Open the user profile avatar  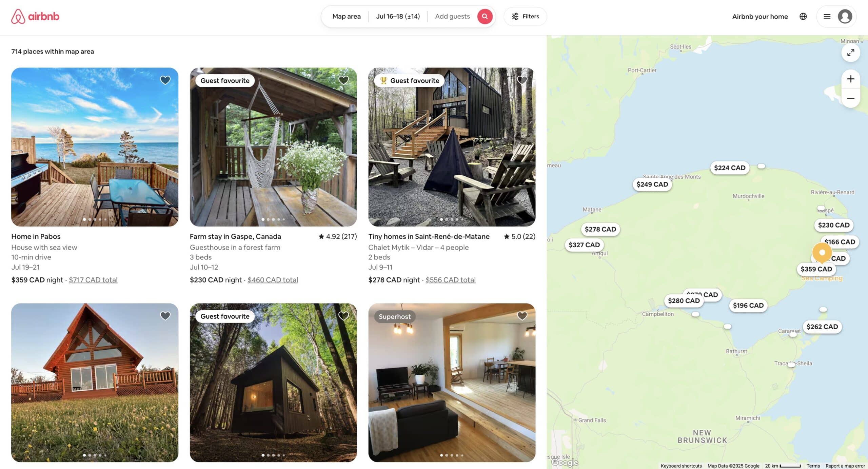point(845,16)
